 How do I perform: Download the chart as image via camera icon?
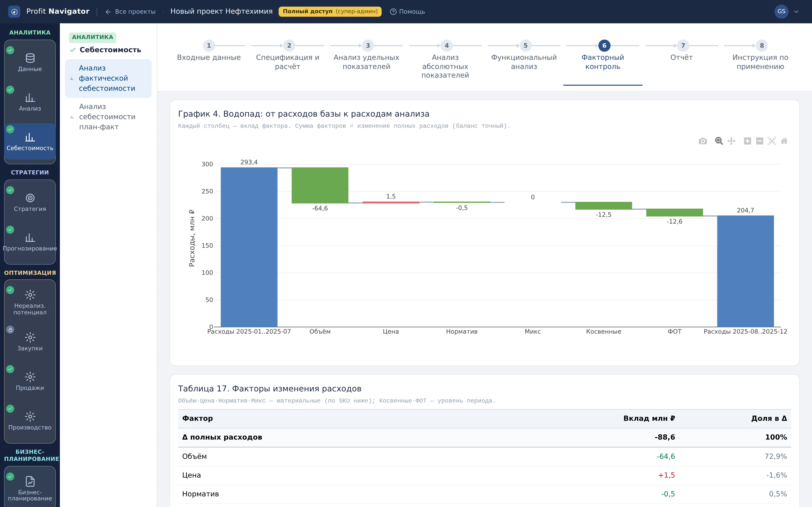[x=703, y=141]
